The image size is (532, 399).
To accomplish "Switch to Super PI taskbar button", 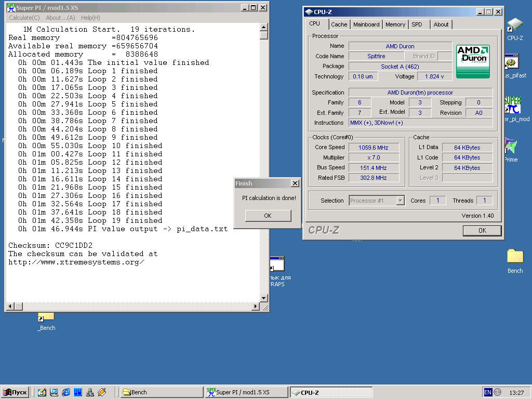I will (x=246, y=392).
